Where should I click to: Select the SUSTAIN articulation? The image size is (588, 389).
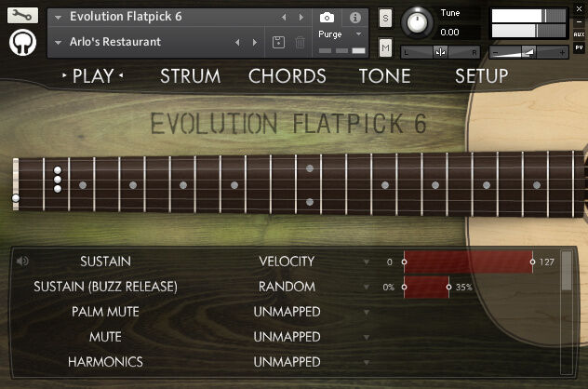tap(106, 262)
